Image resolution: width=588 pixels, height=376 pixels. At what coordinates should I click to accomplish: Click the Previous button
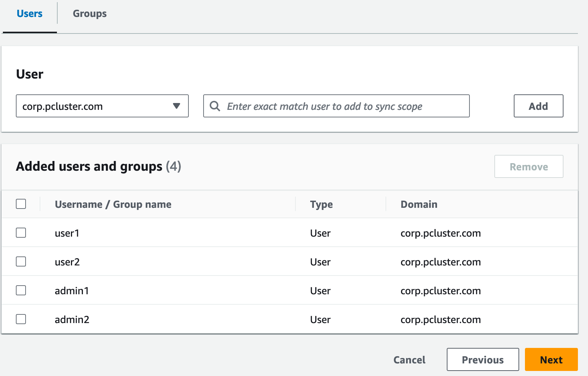pos(483,359)
